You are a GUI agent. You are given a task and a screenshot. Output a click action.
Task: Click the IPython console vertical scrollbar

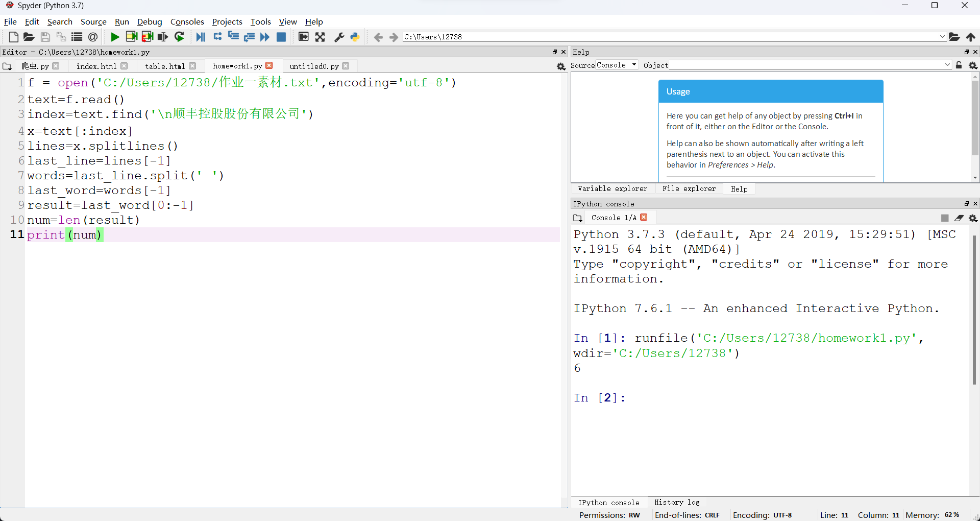tap(974, 310)
